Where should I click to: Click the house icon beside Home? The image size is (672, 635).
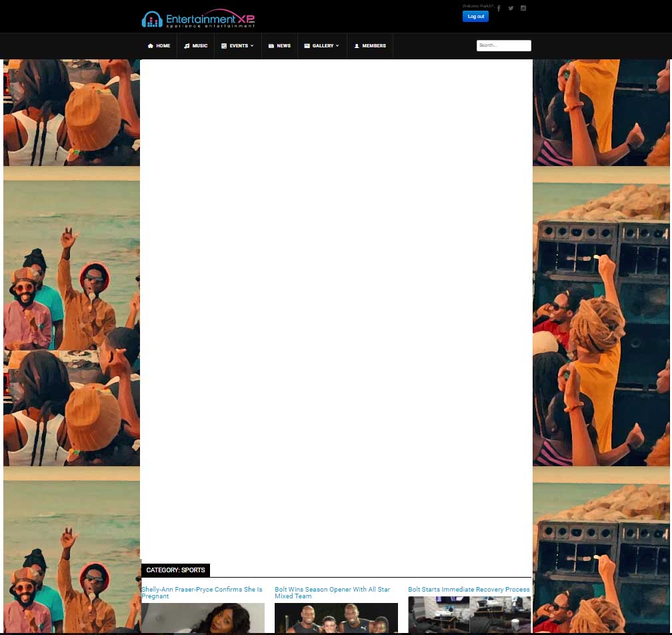click(x=151, y=46)
